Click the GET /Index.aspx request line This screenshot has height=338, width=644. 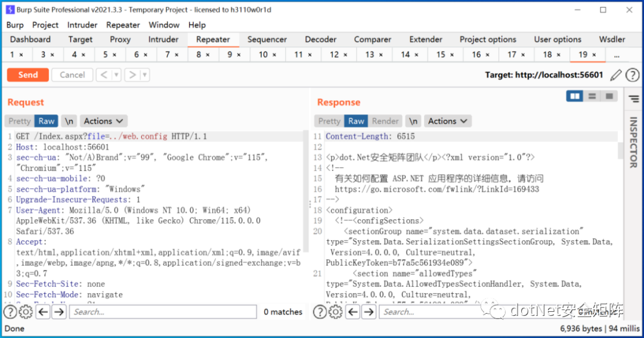[112, 137]
